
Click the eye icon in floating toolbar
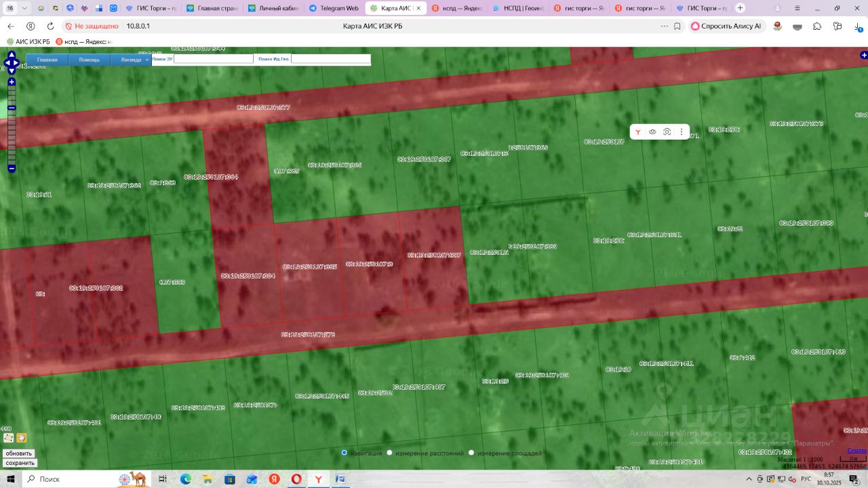pyautogui.click(x=652, y=132)
